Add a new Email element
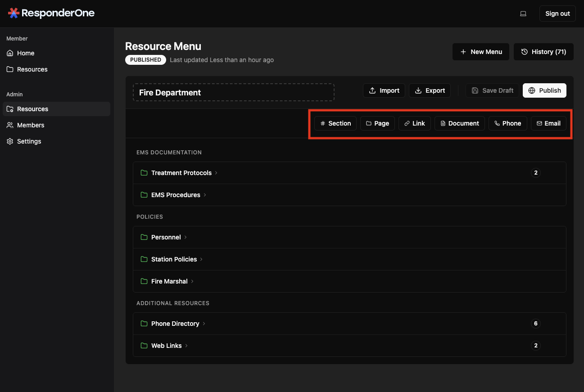 [548, 123]
